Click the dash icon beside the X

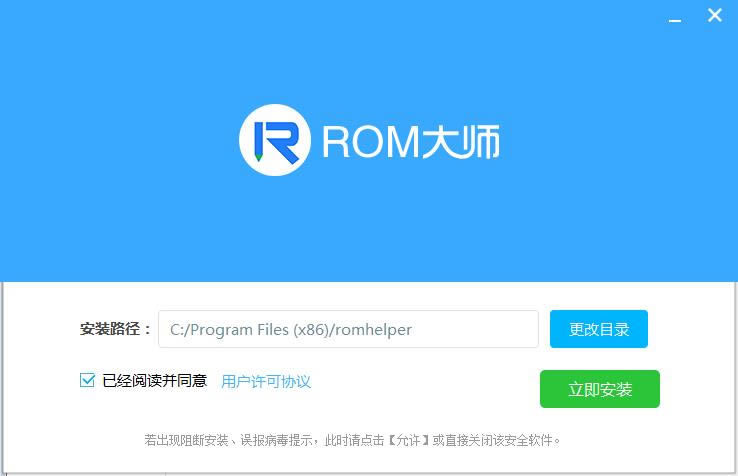pos(674,21)
